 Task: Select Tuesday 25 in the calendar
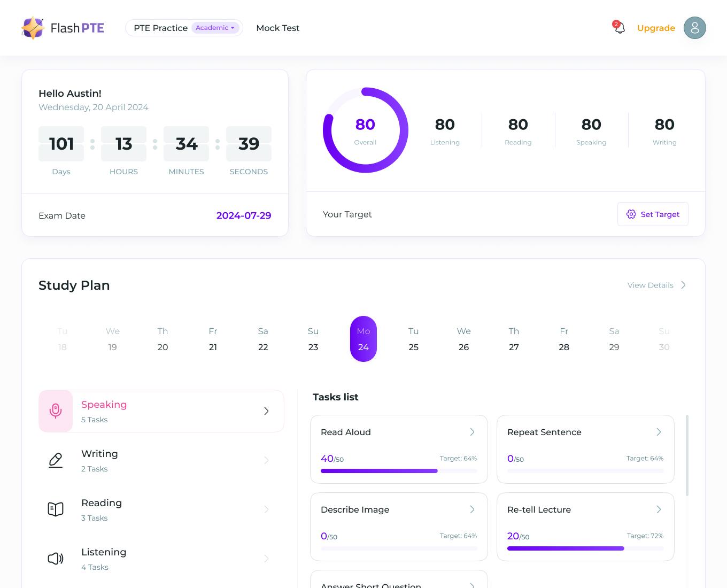(413, 339)
